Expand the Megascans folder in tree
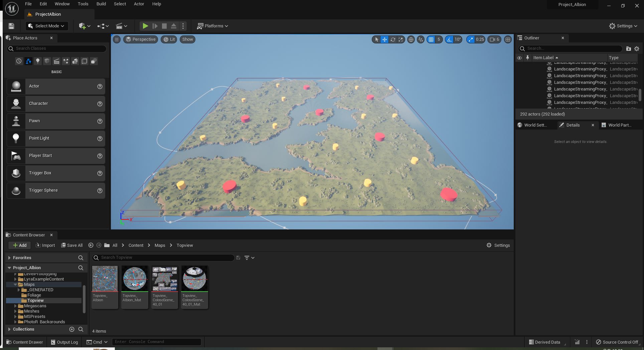644x350 pixels. pyautogui.click(x=15, y=306)
